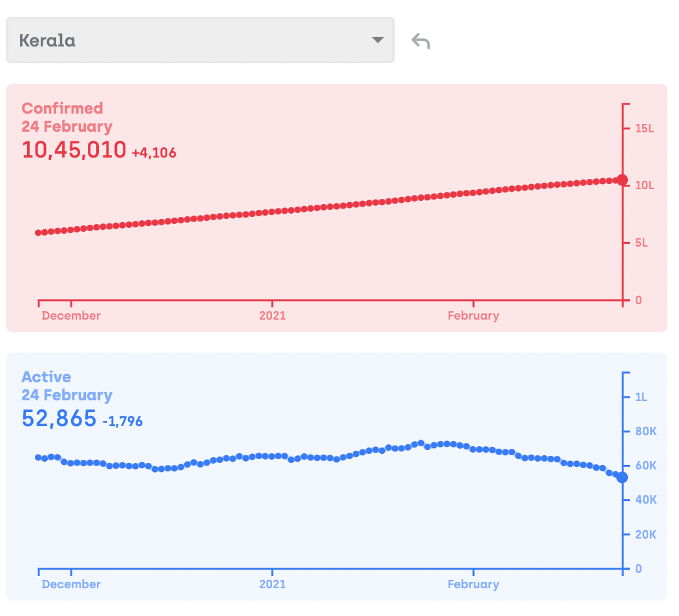
Task: Click the 52,865 active count
Action: [59, 418]
